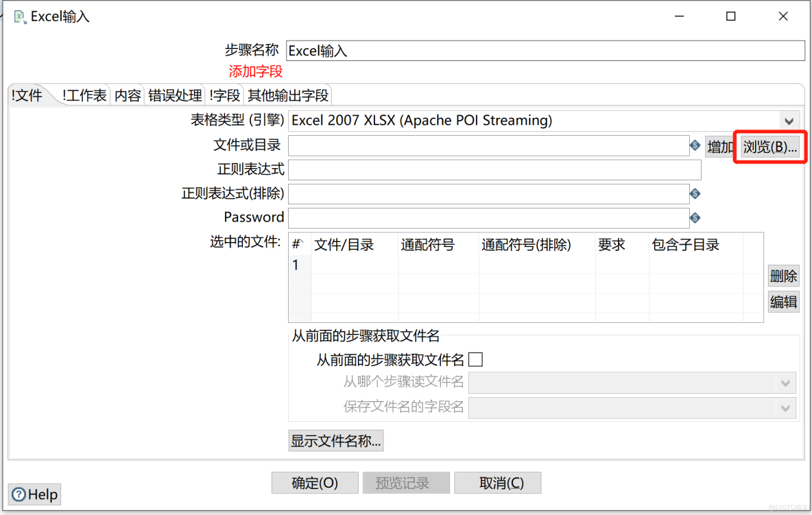The image size is (812, 515).
Task: Maximize the Excel输入 dialog window
Action: pos(731,16)
